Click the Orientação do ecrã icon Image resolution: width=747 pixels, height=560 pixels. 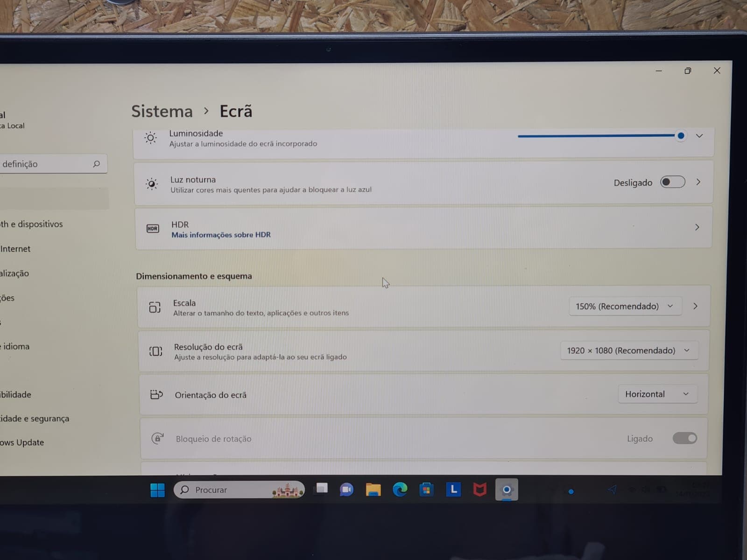[156, 395]
